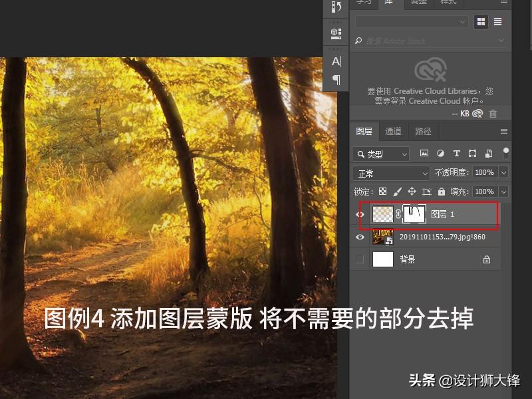Expand the 不透明度 opacity dropdown arrow
This screenshot has width=532, height=399.
coord(503,173)
